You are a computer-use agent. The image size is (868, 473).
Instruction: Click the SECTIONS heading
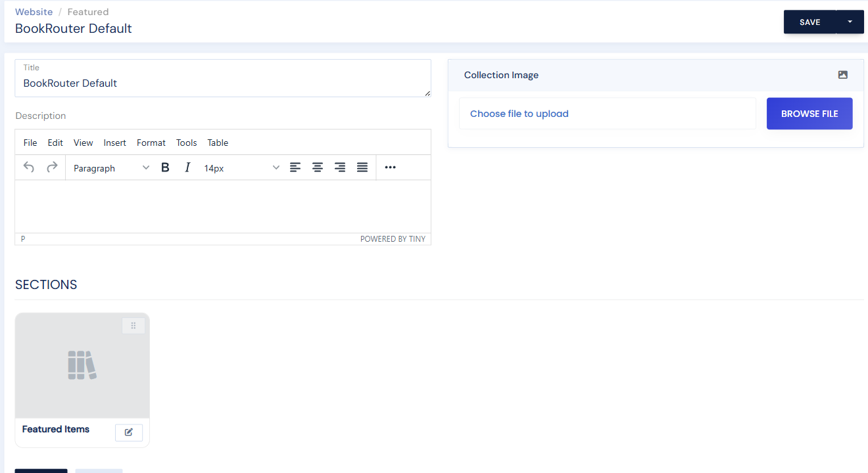pyautogui.click(x=46, y=284)
